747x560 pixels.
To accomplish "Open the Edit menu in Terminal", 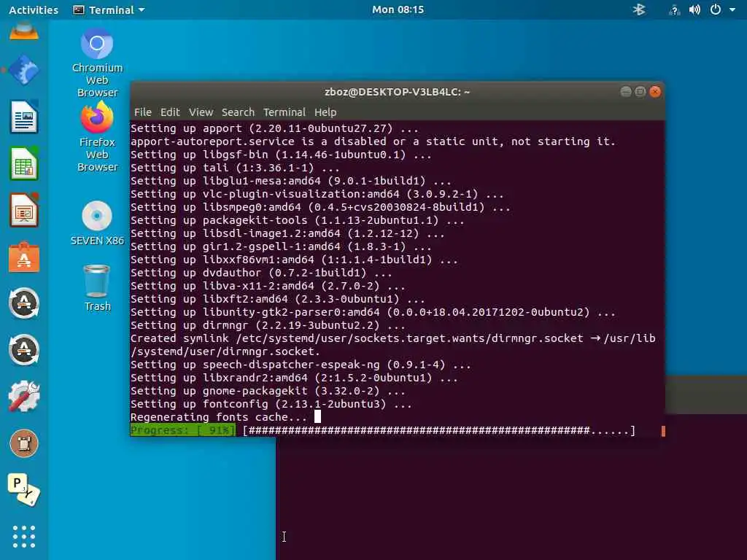I will 169,112.
